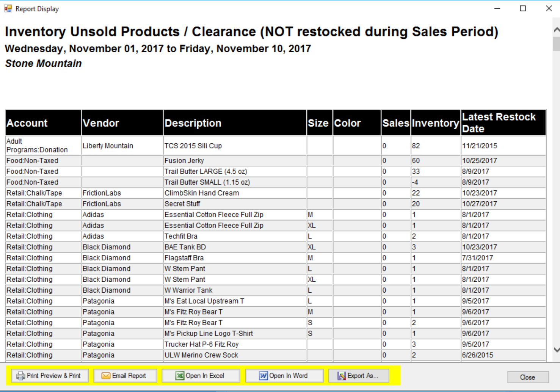Click the scrollbar up arrow
The width and height of the screenshot is (560, 392).
coord(556,30)
